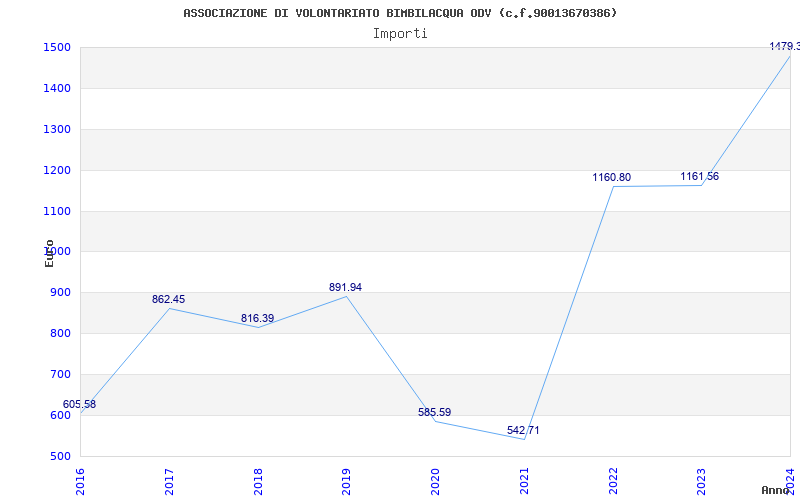The width and height of the screenshot is (800, 500).
Task: Select the 605.58 data label
Action: tap(79, 405)
